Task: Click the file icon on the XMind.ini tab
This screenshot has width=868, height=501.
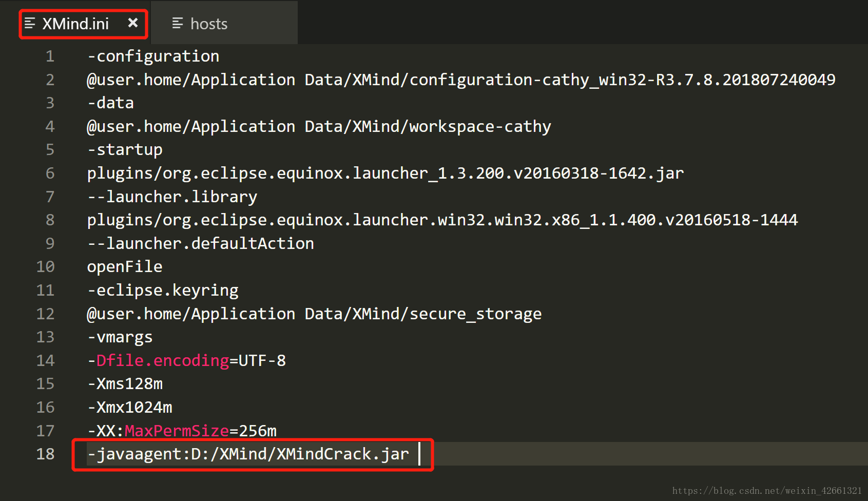Action: [30, 23]
